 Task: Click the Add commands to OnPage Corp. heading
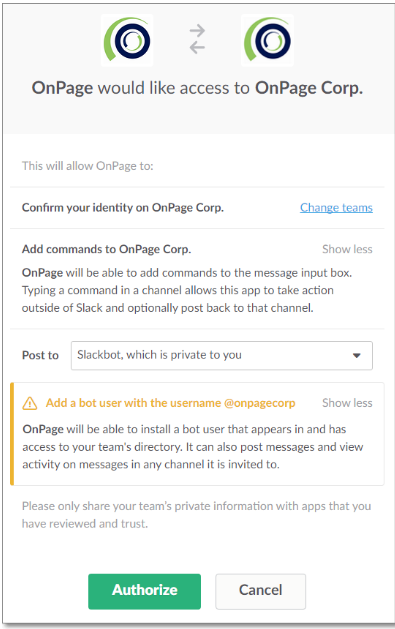coord(106,249)
